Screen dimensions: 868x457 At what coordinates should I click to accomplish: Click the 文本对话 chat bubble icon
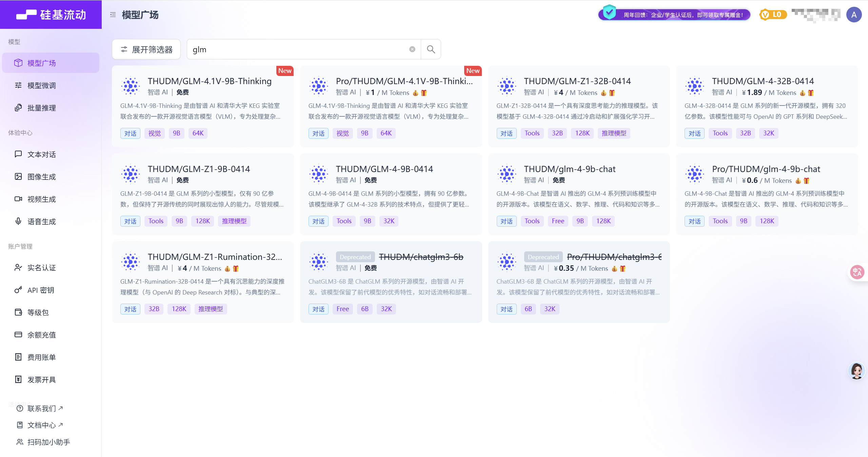click(18, 154)
